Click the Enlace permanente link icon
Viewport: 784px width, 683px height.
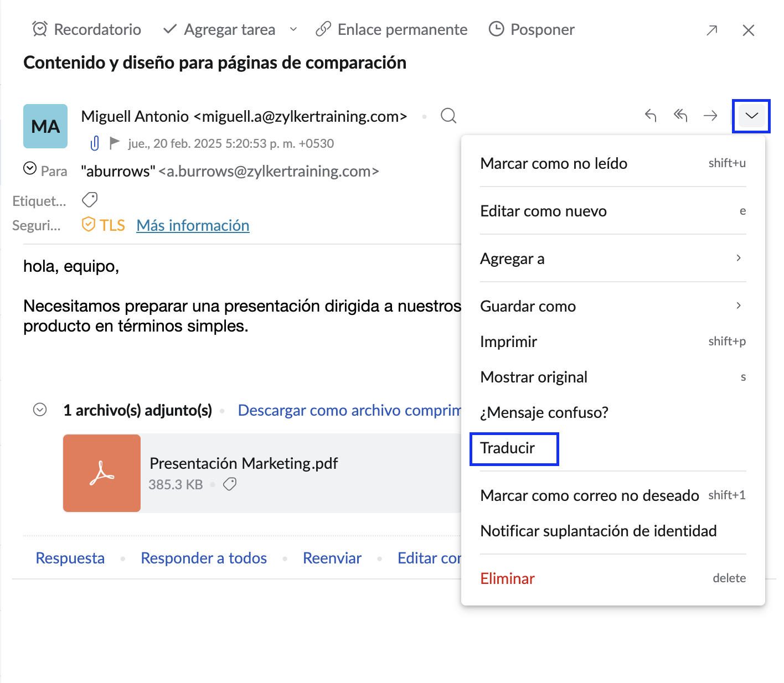pyautogui.click(x=323, y=29)
